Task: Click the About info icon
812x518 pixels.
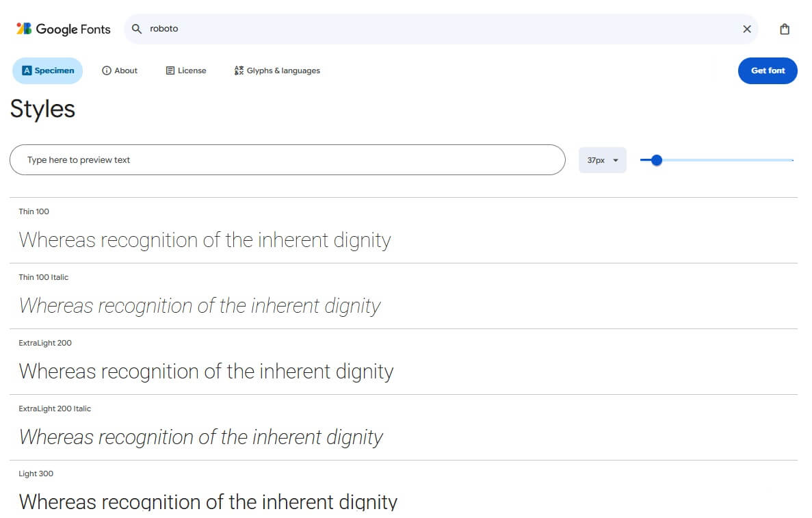Action: [x=107, y=71]
